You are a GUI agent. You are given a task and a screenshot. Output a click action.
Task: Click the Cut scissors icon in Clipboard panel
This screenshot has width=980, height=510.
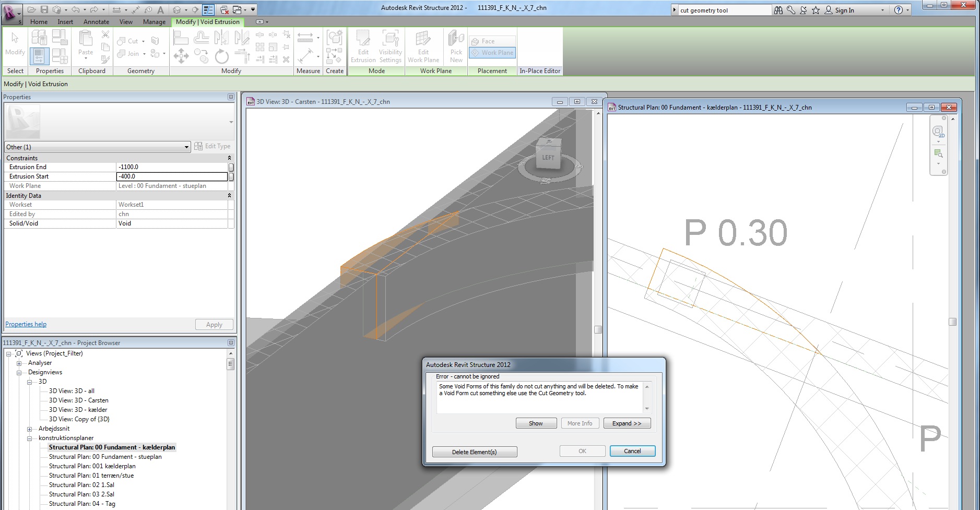[105, 34]
